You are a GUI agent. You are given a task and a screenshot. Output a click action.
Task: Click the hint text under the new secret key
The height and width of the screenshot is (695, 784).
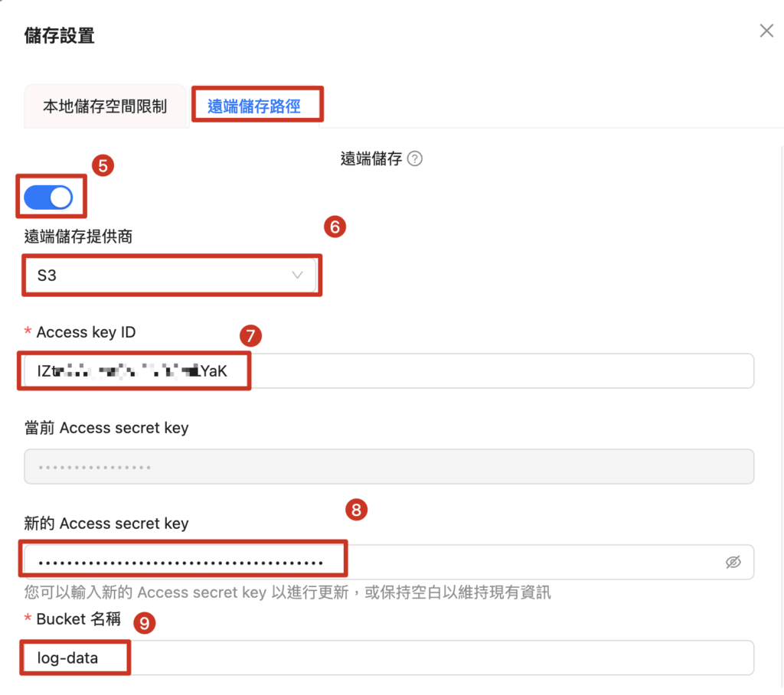pyautogui.click(x=287, y=592)
